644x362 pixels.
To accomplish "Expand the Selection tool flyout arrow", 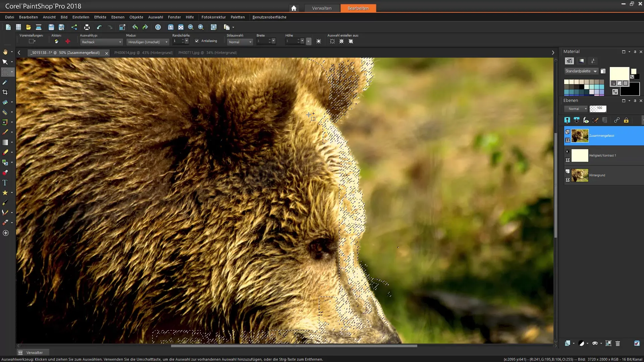I will 12,72.
